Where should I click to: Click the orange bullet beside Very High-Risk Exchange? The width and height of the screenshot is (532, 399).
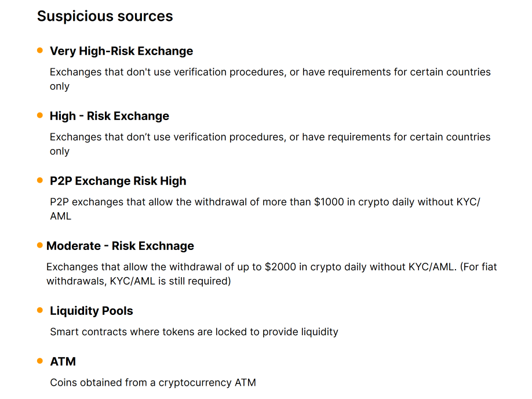40,50
